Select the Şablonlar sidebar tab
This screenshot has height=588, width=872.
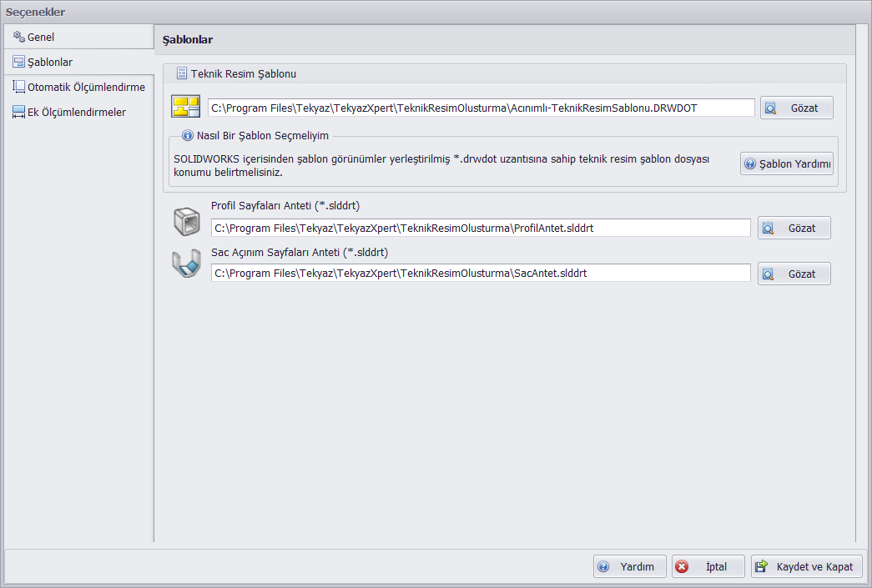[x=78, y=62]
